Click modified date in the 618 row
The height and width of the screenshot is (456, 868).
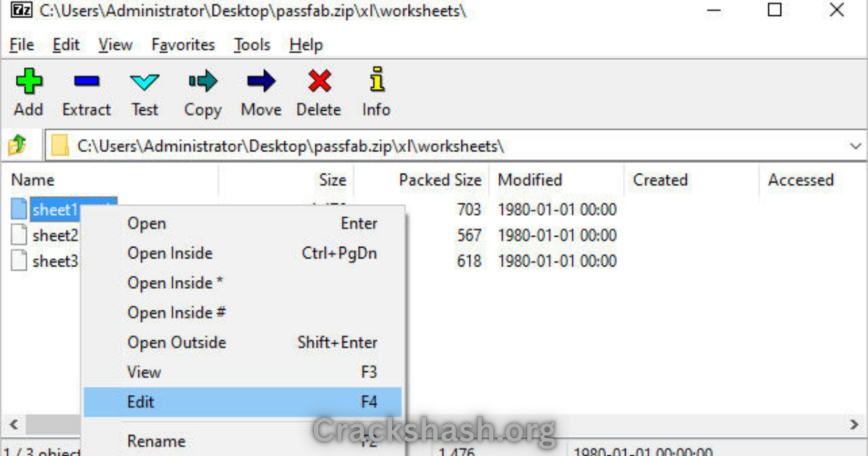(x=557, y=261)
